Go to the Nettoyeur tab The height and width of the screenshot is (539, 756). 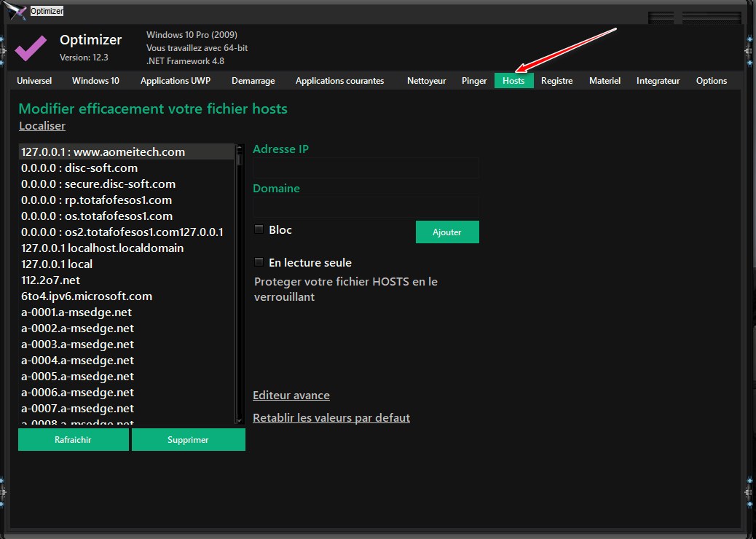point(426,81)
